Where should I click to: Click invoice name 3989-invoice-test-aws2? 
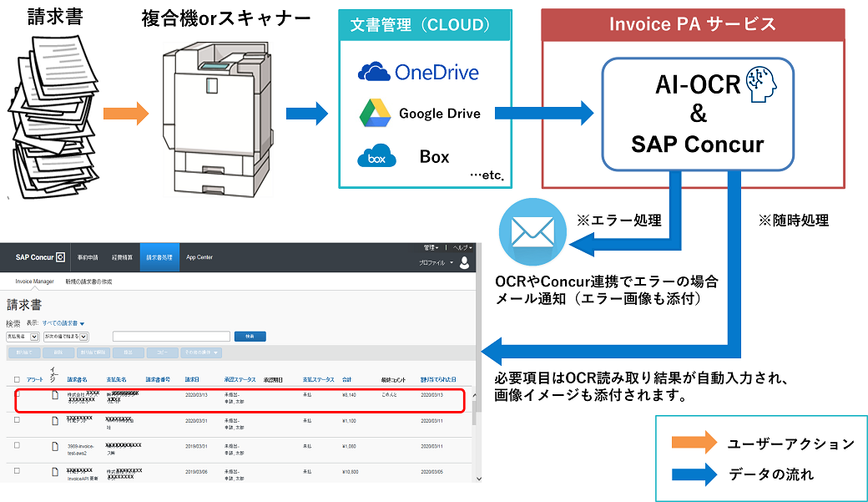tap(81, 449)
